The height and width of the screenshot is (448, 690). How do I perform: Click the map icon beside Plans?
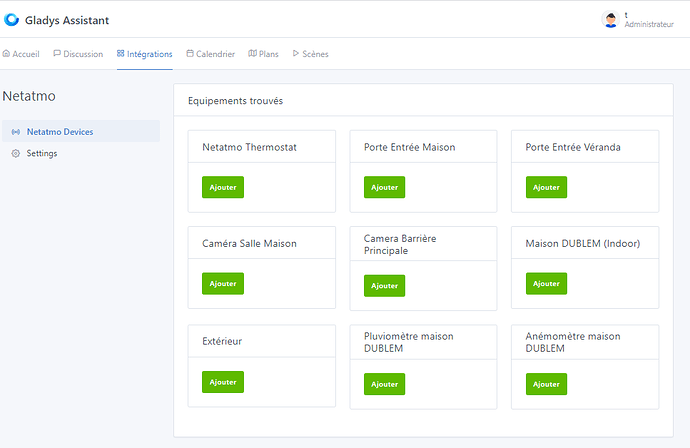coord(253,53)
